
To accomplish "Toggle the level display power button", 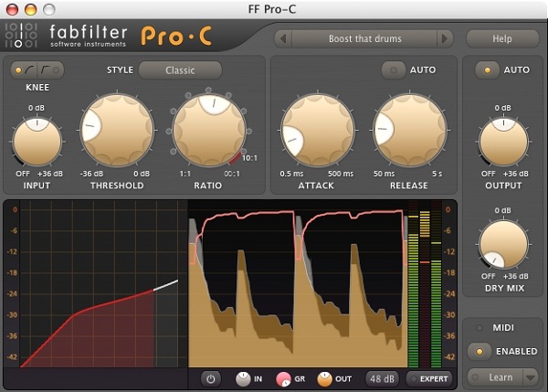I will (x=210, y=379).
